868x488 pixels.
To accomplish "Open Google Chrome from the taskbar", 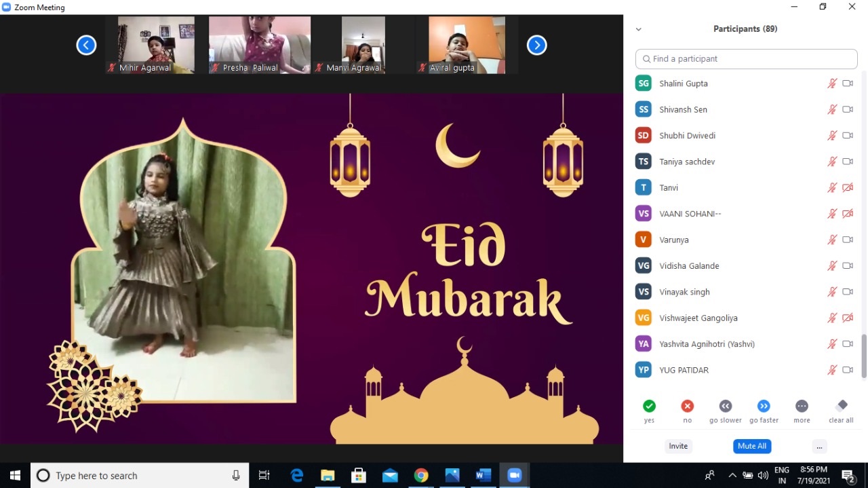I will pos(421,475).
